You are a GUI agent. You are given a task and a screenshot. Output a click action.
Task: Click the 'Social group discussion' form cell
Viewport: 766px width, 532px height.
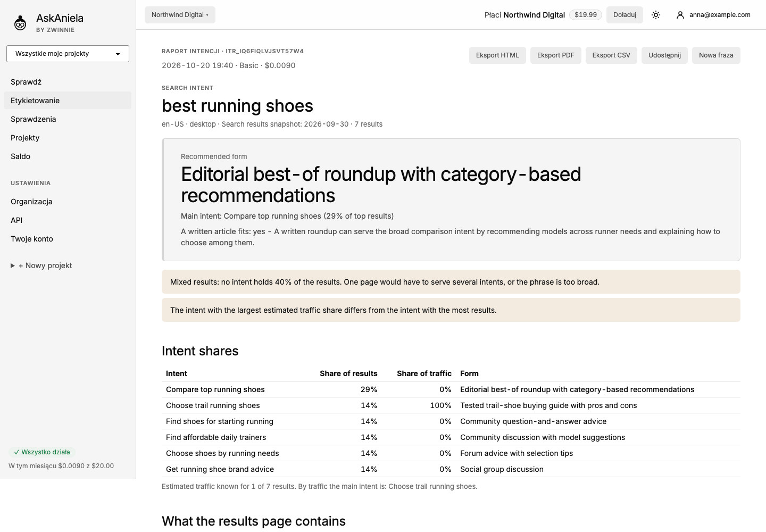pyautogui.click(x=502, y=469)
